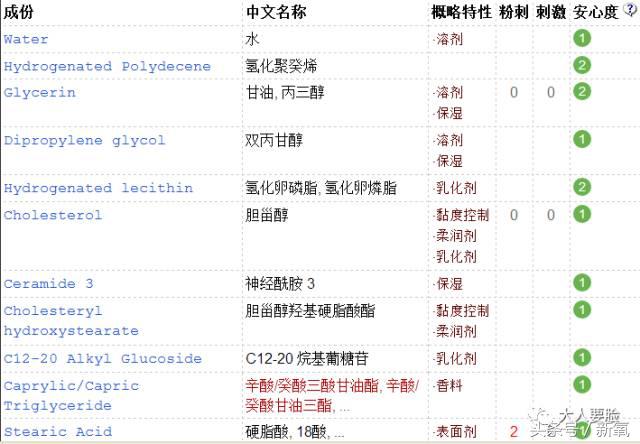This screenshot has width=640, height=444.
Task: Select the Chinese name 双丙甘醇
Action: click(274, 140)
